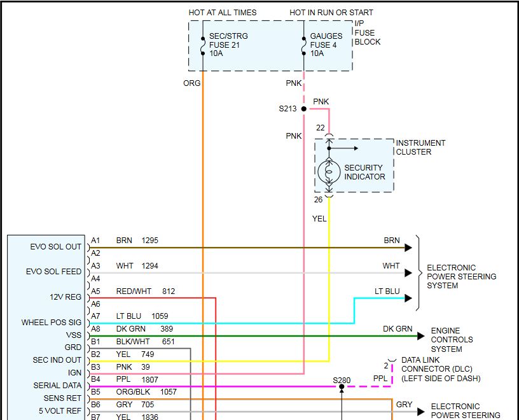Select the S213 splice dot

303,109
